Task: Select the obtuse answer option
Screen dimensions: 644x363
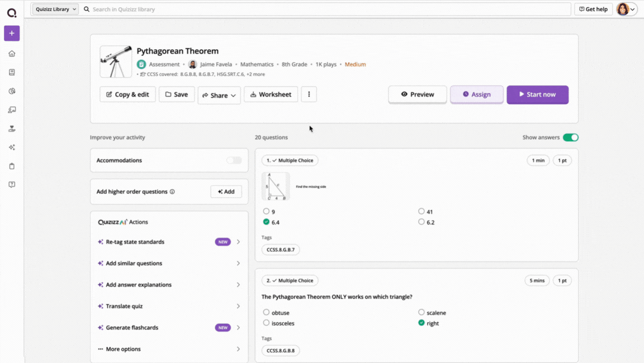Action: point(266,312)
